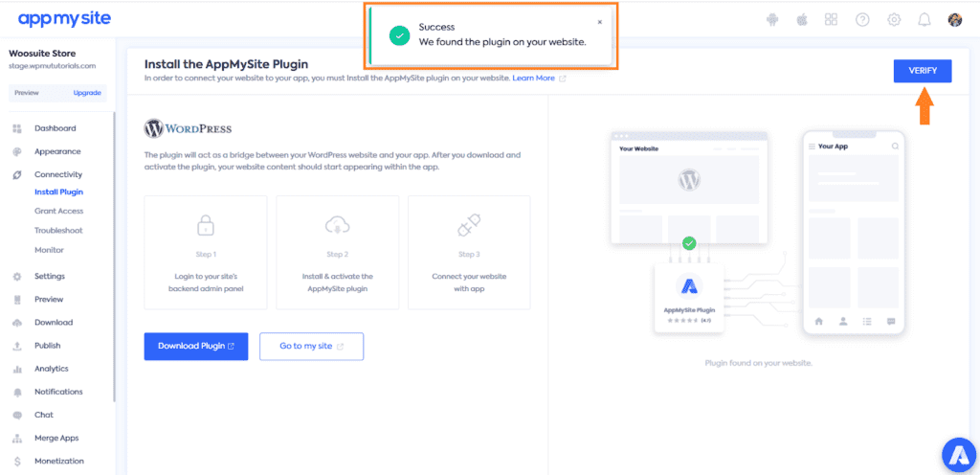Screen dimensions: 980x475
Task: Close the Success notification
Action: (x=599, y=22)
